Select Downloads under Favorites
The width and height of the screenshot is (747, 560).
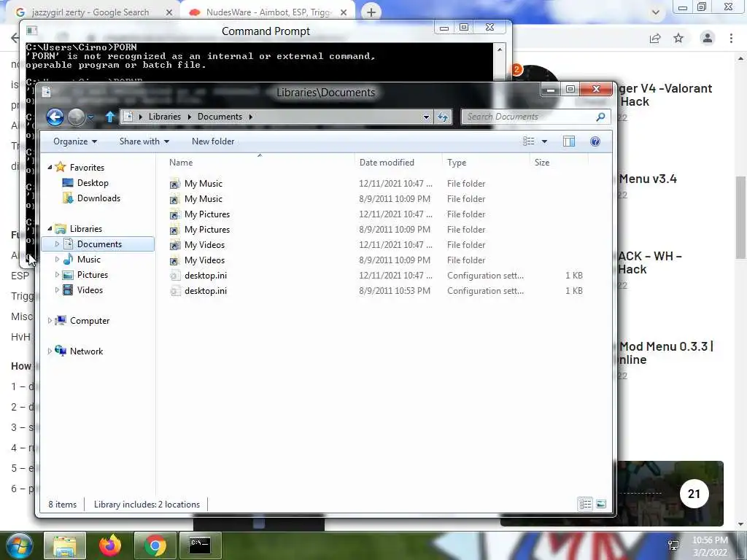coord(92,198)
